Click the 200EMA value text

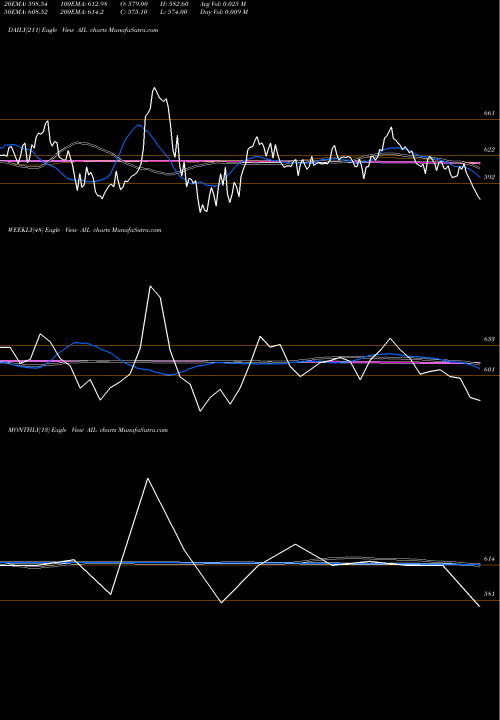(x=84, y=12)
